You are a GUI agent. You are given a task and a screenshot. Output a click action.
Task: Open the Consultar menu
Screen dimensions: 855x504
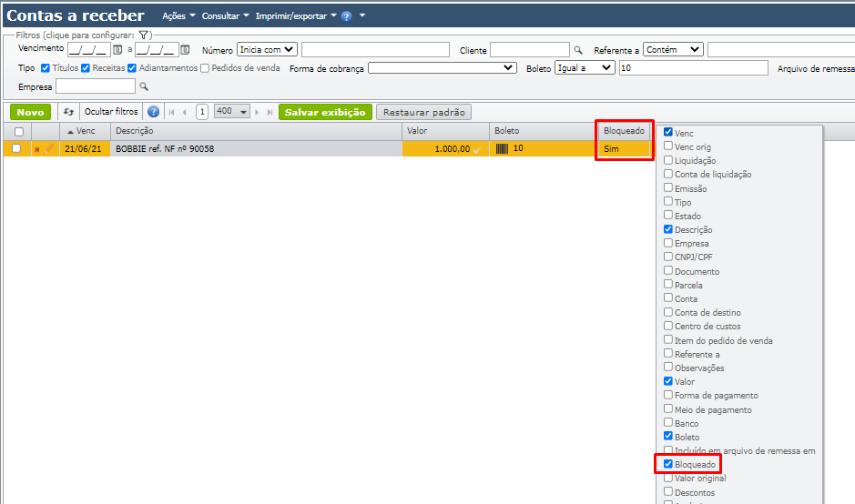225,16
